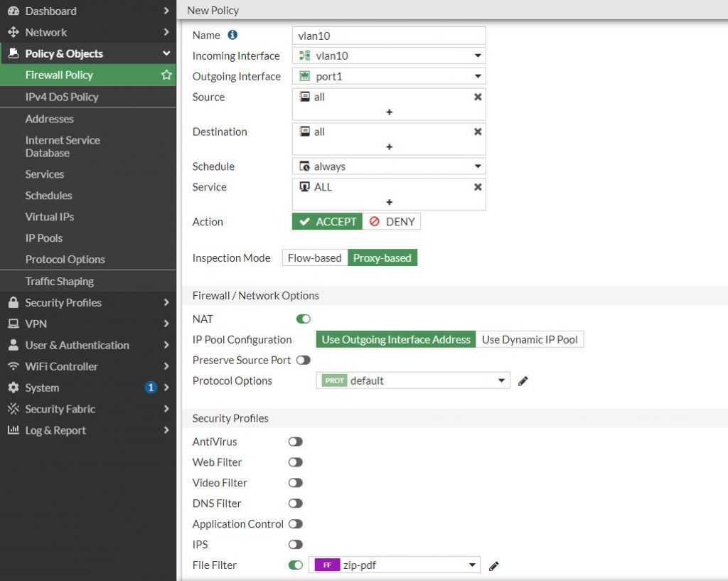Click the info icon beside Name
Viewport: 728px width, 581px height.
point(235,34)
